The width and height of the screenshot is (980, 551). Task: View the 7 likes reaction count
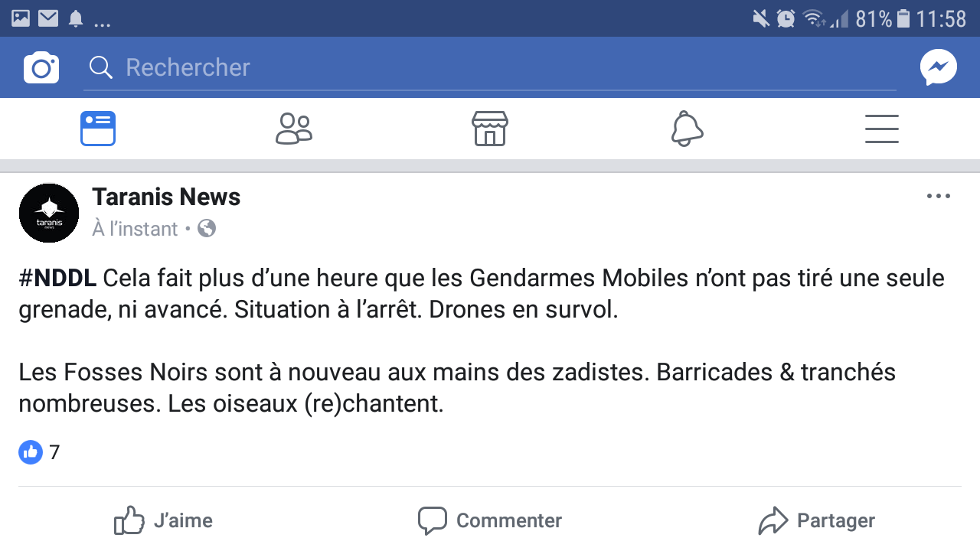pyautogui.click(x=54, y=452)
